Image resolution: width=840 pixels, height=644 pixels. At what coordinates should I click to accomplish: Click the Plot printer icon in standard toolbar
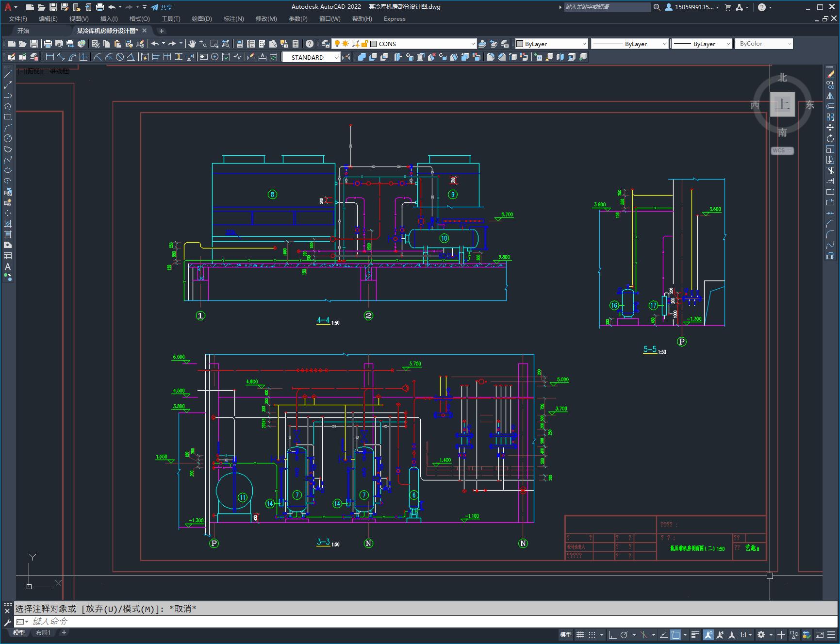click(x=48, y=44)
